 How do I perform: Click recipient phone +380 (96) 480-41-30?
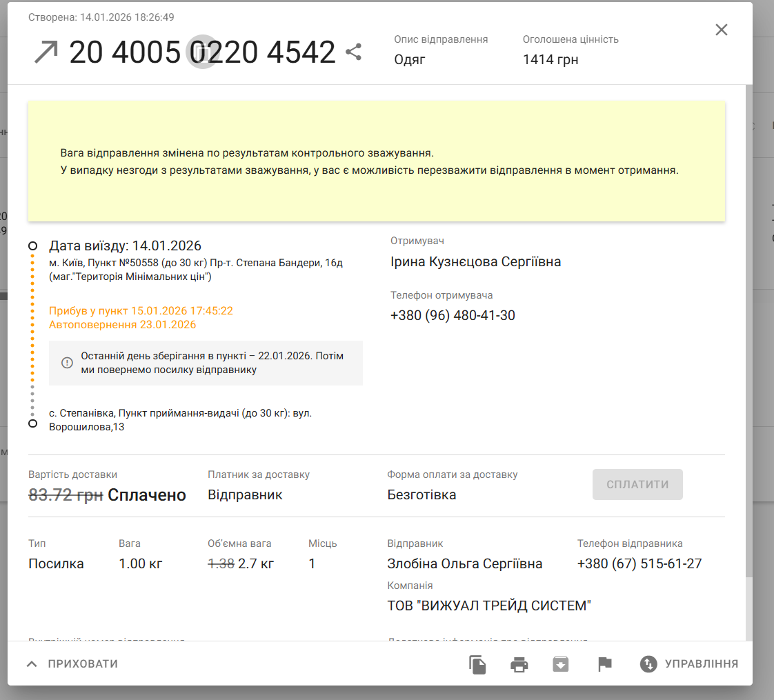[453, 315]
